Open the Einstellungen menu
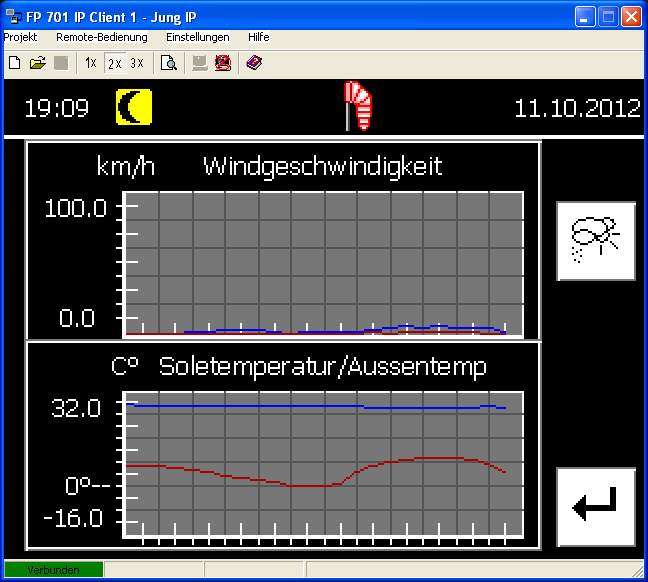 point(198,37)
